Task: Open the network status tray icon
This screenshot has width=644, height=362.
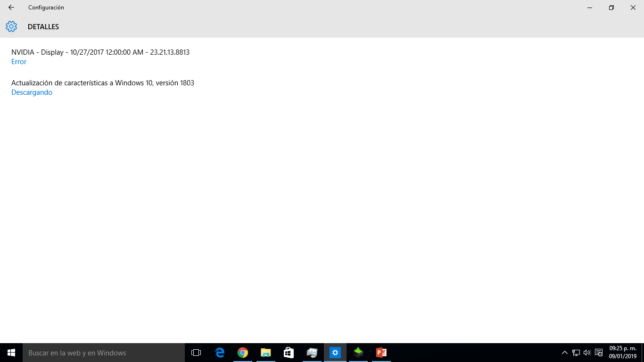Action: (x=576, y=353)
